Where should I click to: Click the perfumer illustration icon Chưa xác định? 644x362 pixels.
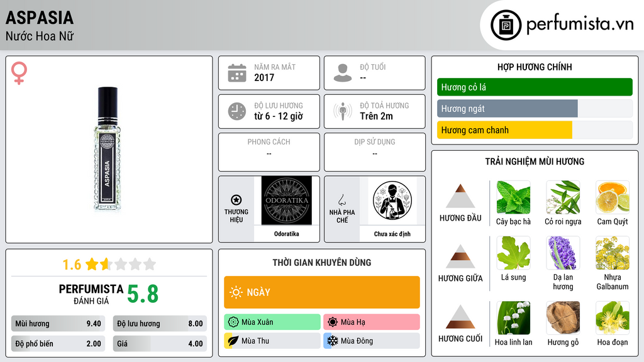(392, 200)
